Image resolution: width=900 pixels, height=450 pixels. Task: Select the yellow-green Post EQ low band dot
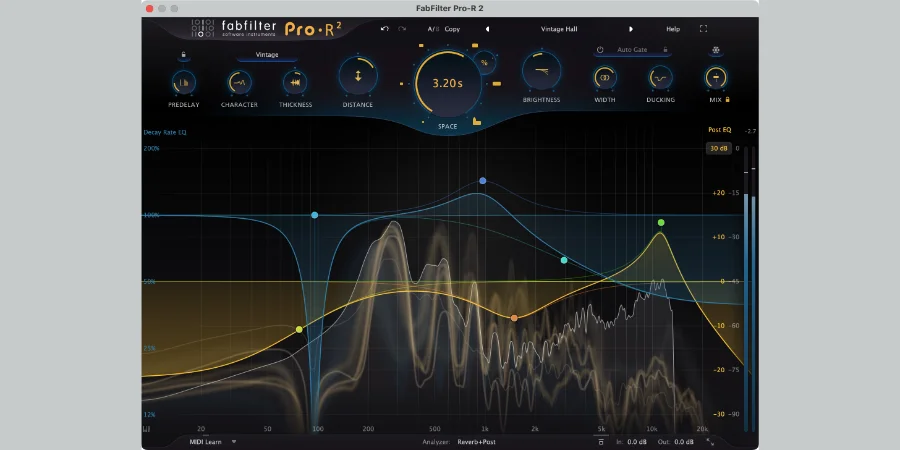pos(299,329)
